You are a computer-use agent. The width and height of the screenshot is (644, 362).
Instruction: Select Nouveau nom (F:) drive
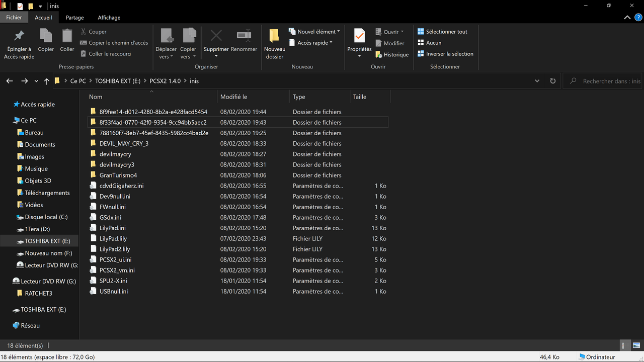pyautogui.click(x=48, y=253)
